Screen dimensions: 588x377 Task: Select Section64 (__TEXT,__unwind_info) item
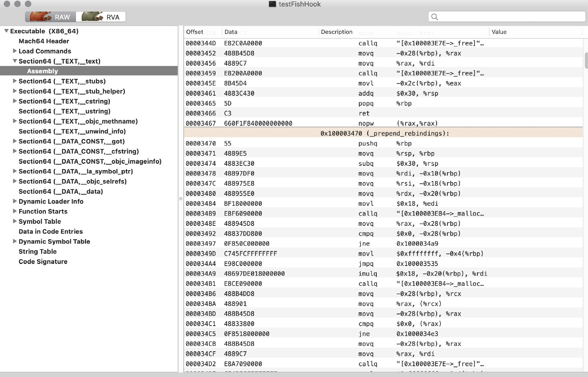72,131
